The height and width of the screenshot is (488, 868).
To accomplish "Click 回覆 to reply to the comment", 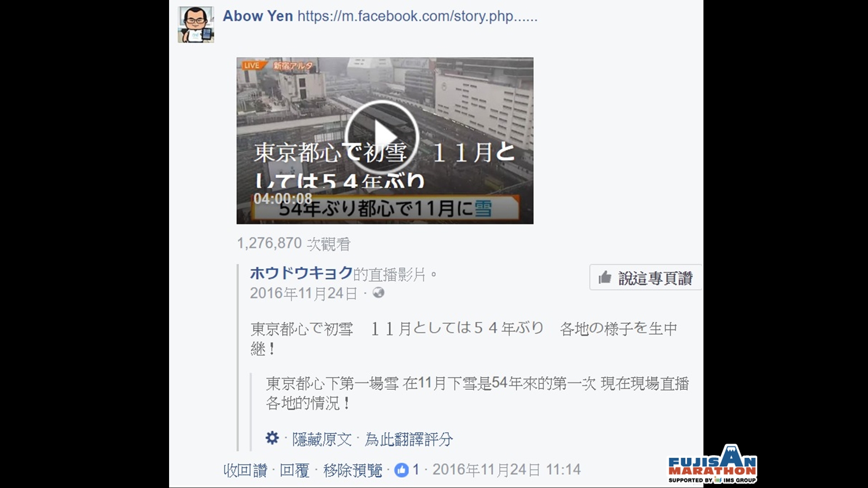I will tap(294, 470).
